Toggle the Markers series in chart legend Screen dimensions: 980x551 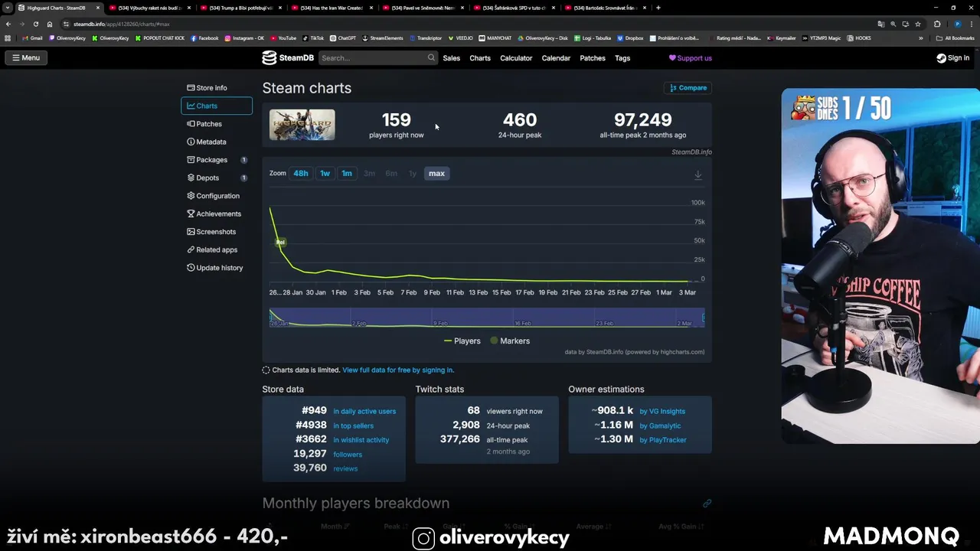(x=510, y=341)
